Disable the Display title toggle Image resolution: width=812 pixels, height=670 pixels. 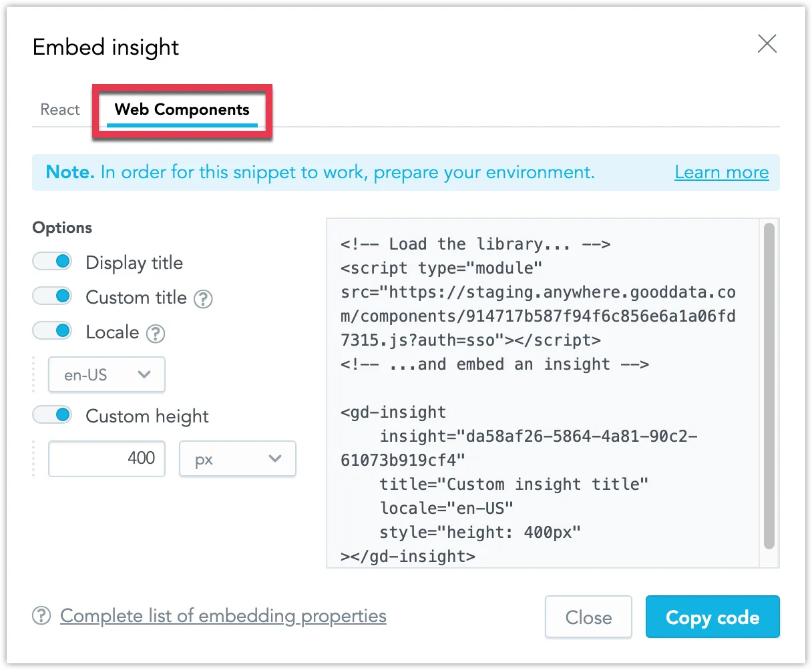[x=52, y=261]
